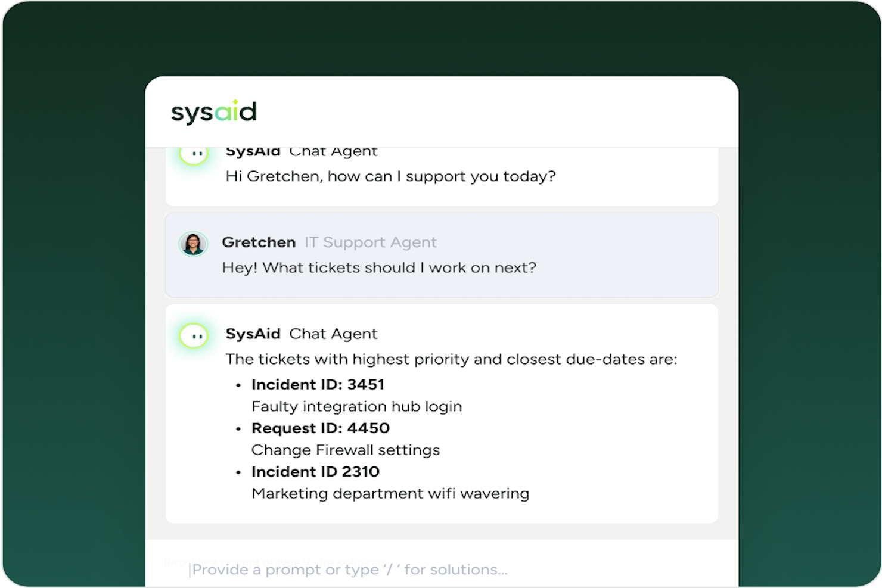Viewport: 882px width, 588px height.
Task: Select the 'Faulty integration hub login' ticket description
Action: click(356, 406)
